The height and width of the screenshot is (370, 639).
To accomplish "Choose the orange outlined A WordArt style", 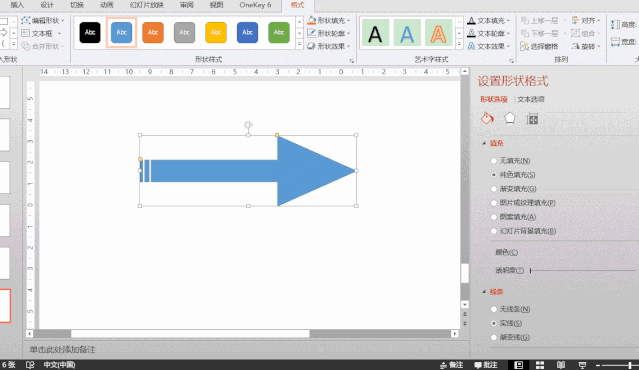I will pos(438,33).
